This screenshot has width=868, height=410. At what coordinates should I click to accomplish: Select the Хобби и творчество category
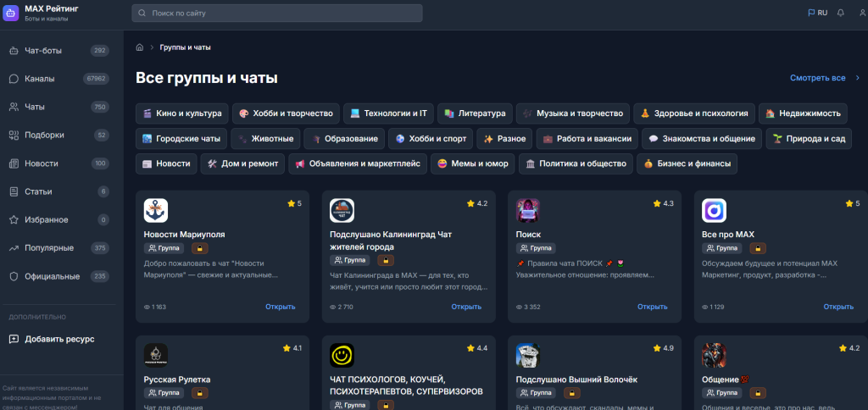point(286,114)
